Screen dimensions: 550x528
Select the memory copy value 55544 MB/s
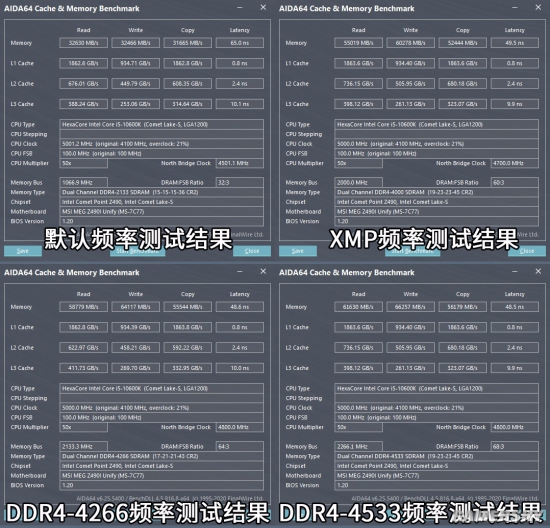pyautogui.click(x=188, y=307)
